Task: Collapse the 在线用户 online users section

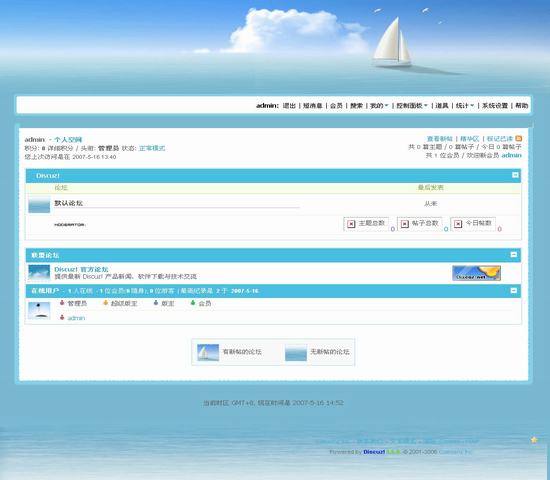Action: (514, 291)
